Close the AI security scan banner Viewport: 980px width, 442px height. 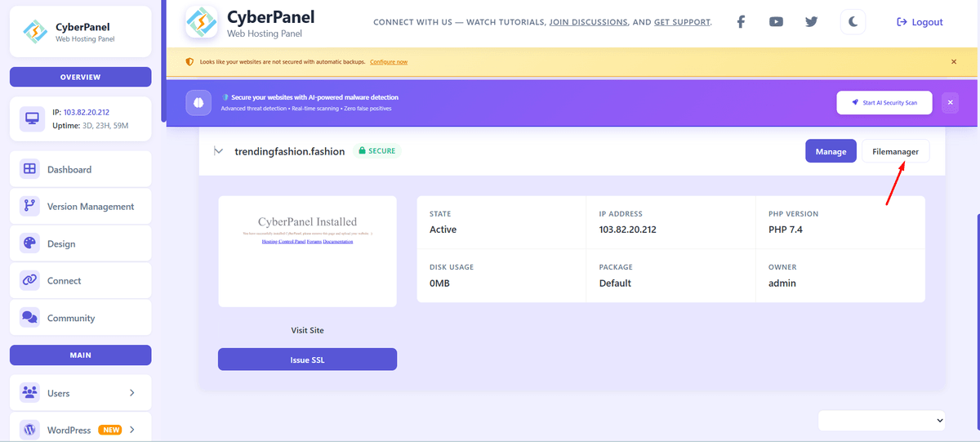pyautogui.click(x=950, y=103)
